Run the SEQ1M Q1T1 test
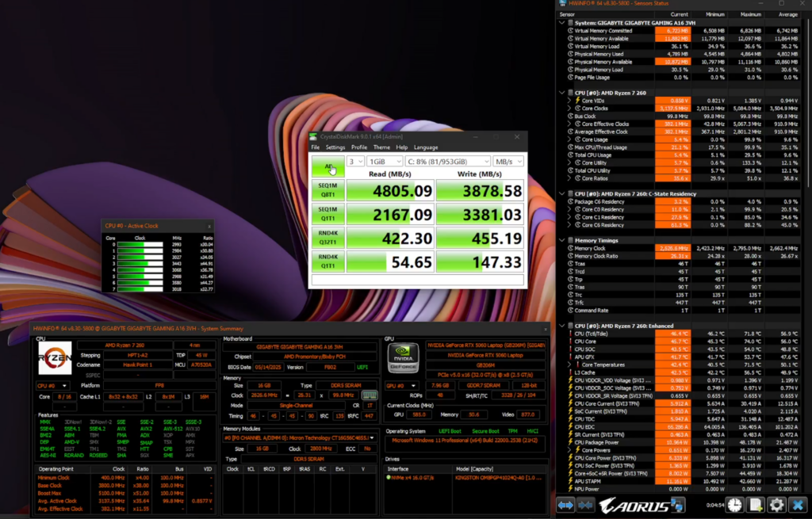812x519 pixels. [x=327, y=214]
